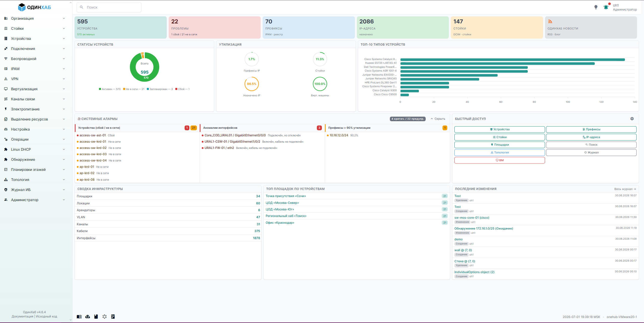Screen dimensions: 644x323
Task: Toggle the Активен legend swatch
Action: pos(100,89)
